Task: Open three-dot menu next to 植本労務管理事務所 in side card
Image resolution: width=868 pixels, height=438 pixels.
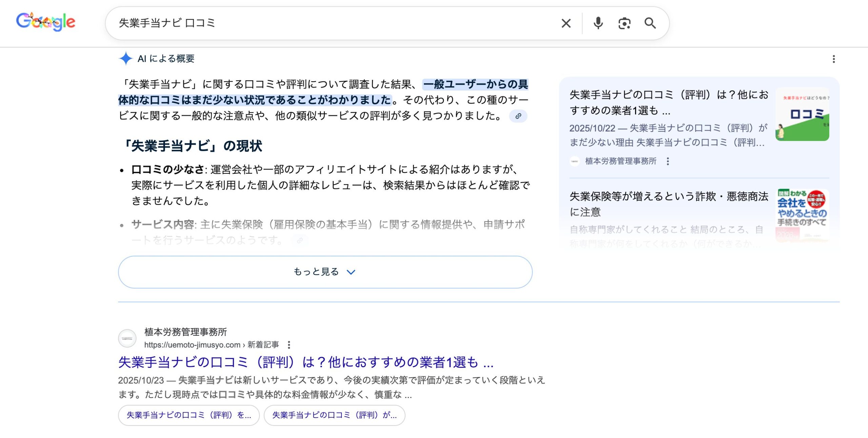Action: [668, 161]
